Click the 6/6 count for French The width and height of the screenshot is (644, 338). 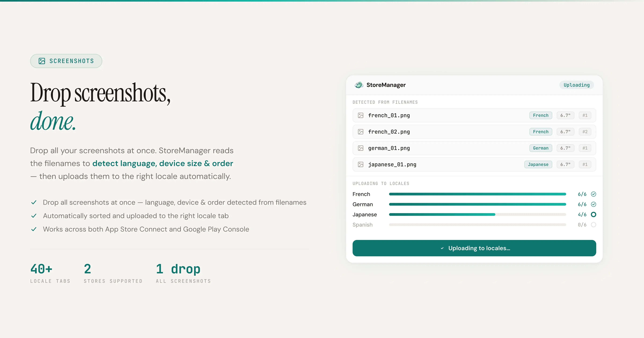pyautogui.click(x=582, y=194)
